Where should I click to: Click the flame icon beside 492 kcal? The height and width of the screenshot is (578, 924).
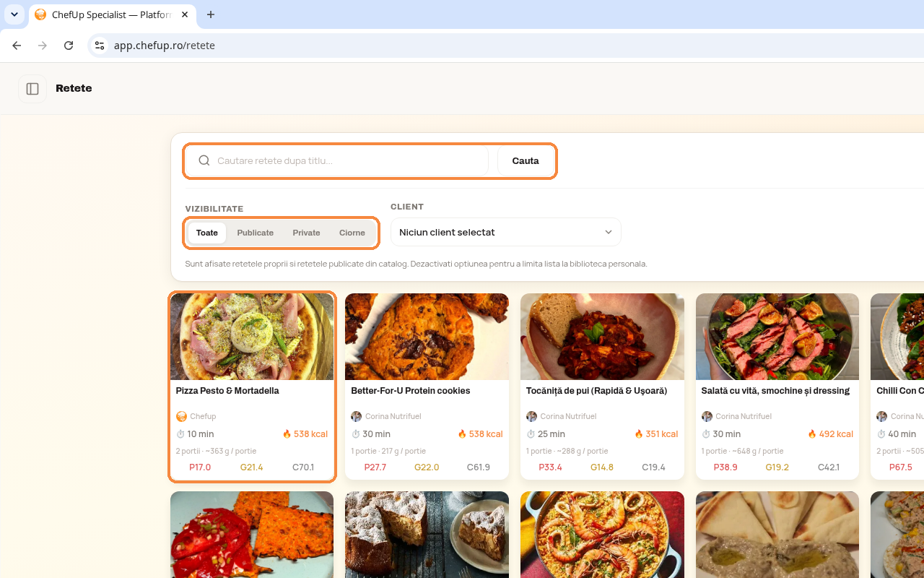tap(811, 434)
